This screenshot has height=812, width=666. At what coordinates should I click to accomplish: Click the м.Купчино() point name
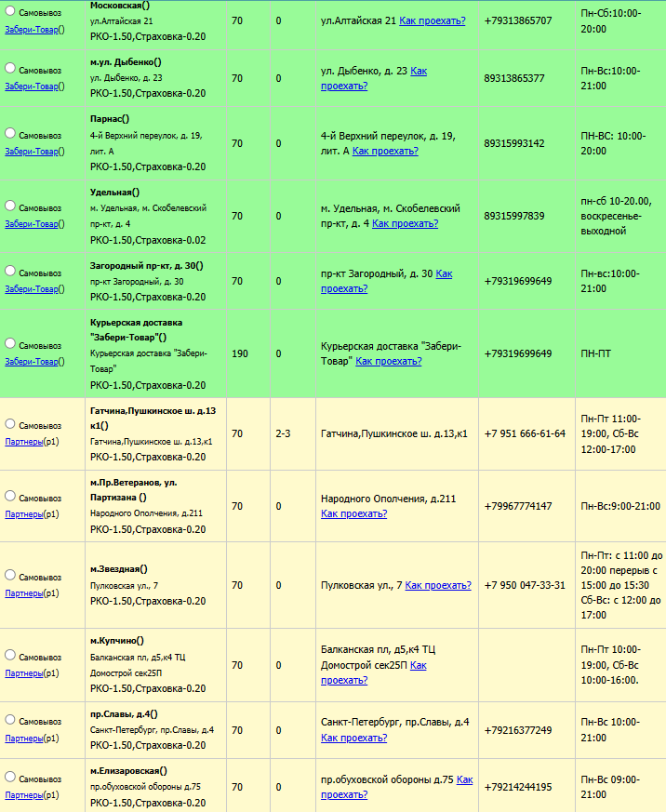pyautogui.click(x=117, y=641)
